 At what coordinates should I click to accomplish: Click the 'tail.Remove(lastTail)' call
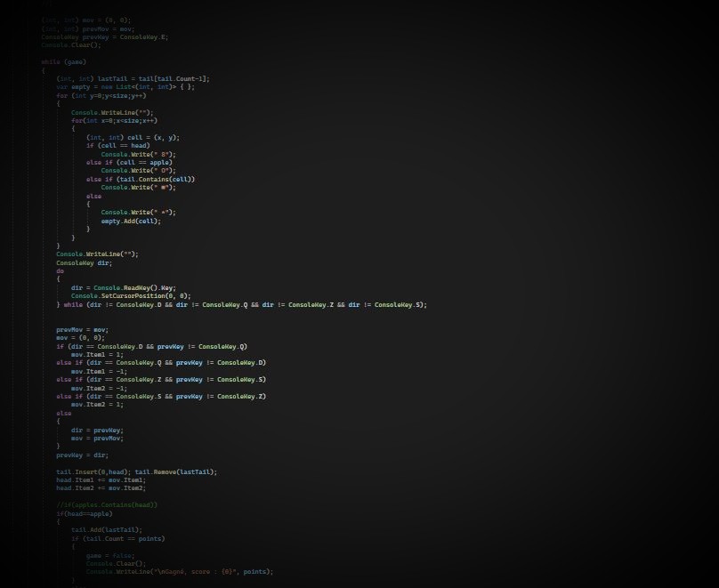point(175,472)
